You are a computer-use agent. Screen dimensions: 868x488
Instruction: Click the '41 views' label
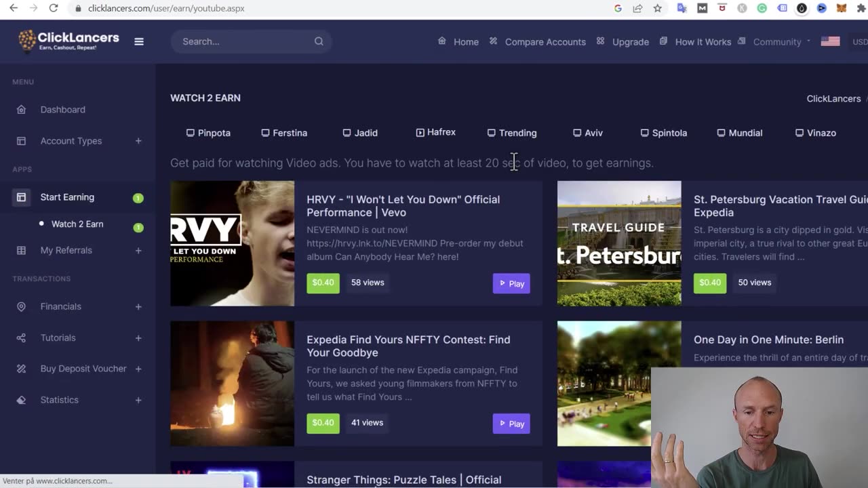click(367, 423)
